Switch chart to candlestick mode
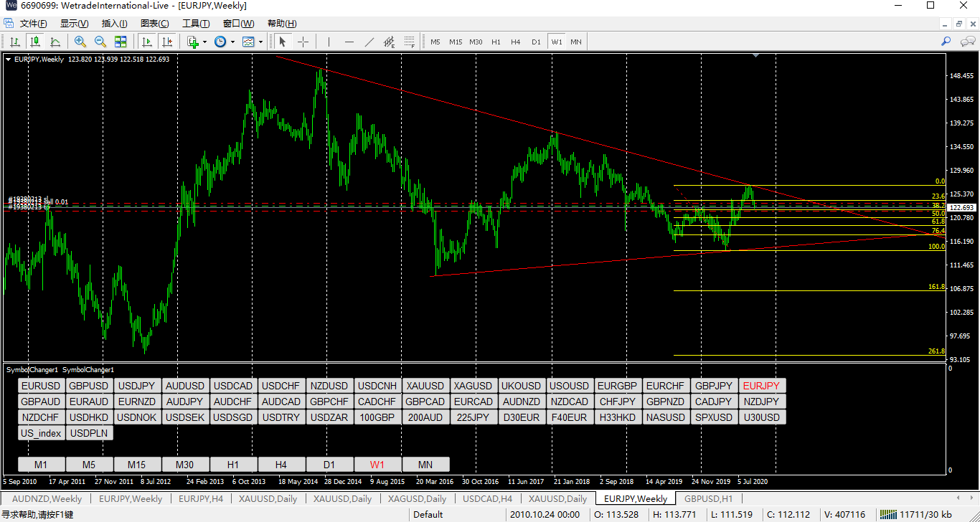 pos(34,42)
